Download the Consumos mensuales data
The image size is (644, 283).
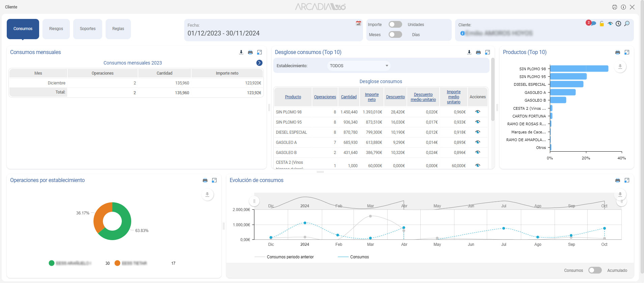pos(241,52)
